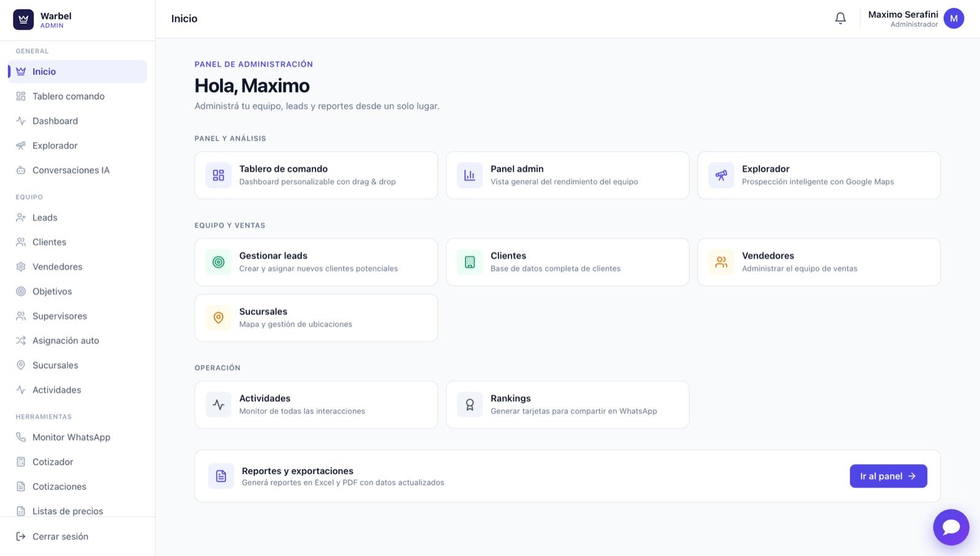Click Cerrar sesión to log out

pos(78,536)
